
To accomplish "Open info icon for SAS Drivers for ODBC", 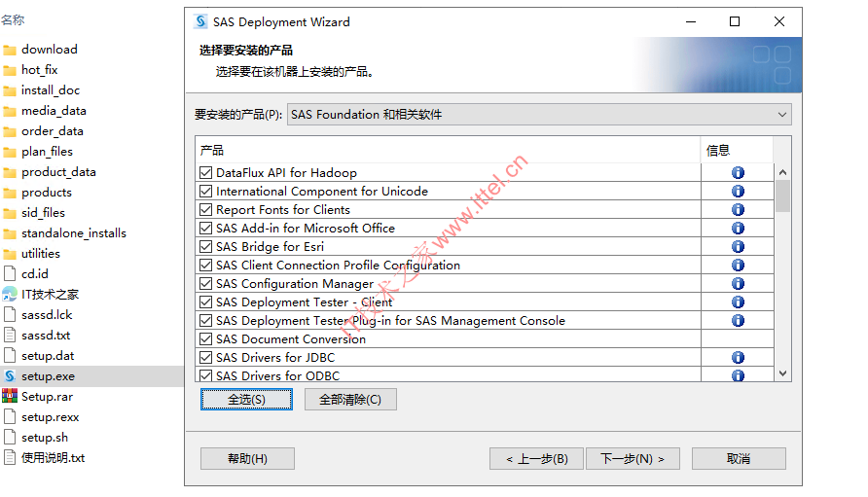I will tap(738, 375).
